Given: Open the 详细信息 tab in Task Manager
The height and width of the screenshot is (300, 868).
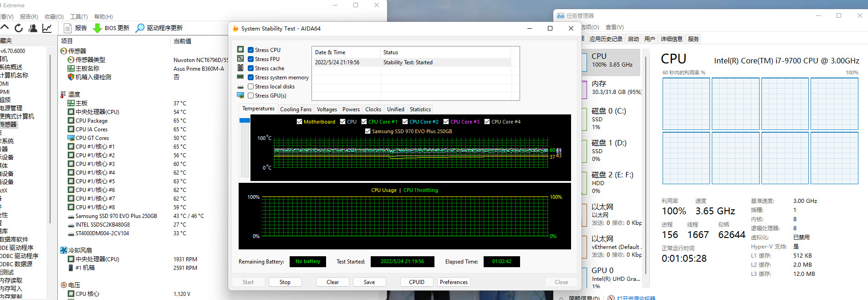Looking at the screenshot, I should coord(671,39).
